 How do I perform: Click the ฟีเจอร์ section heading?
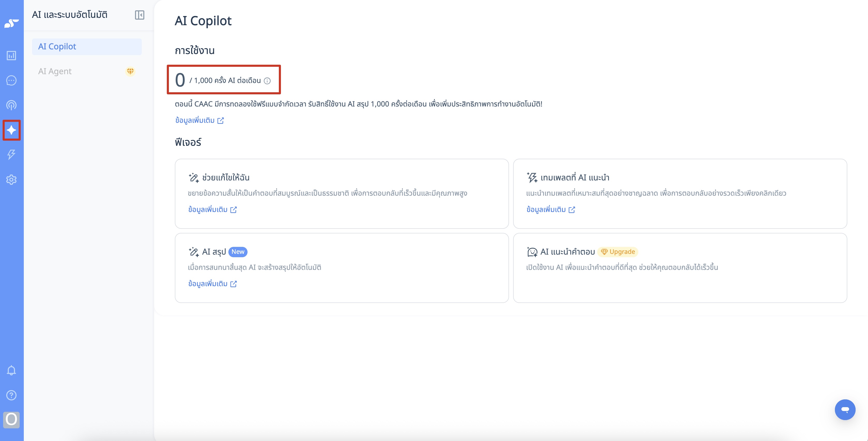click(188, 142)
